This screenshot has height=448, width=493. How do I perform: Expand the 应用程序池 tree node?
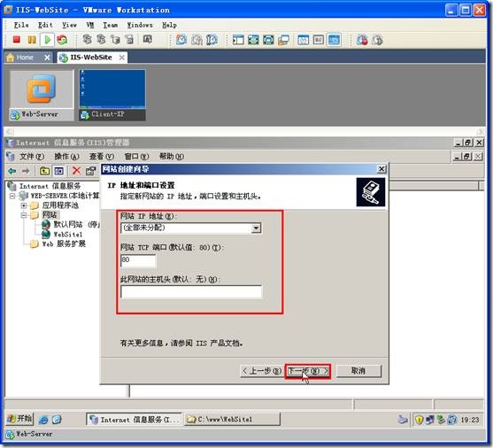[x=24, y=205]
